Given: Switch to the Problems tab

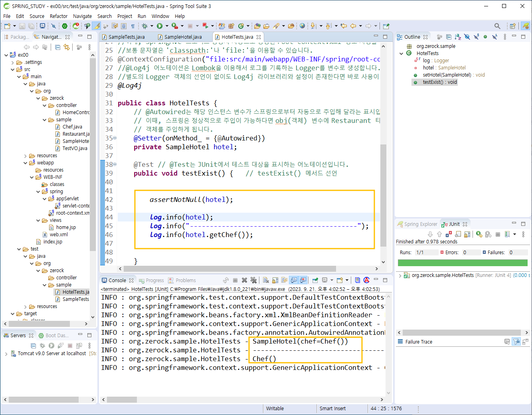Looking at the screenshot, I should point(182,280).
